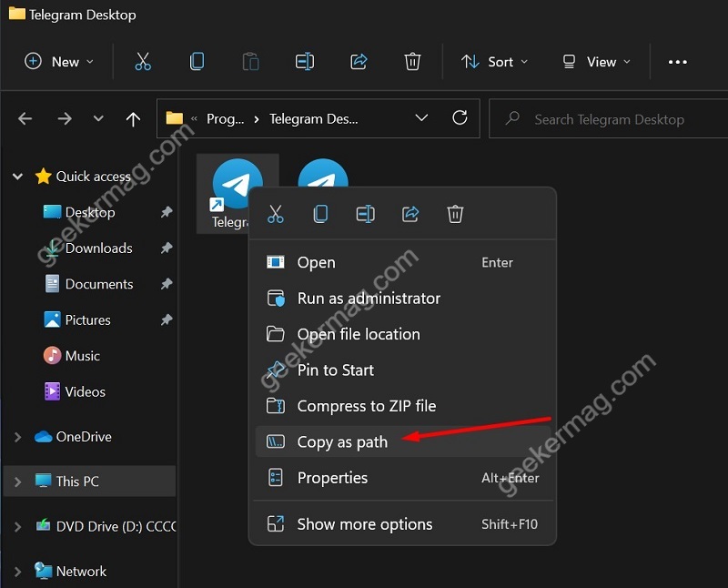
Task: Select DVD Drive (D:) in the navigation pane
Action: click(116, 527)
